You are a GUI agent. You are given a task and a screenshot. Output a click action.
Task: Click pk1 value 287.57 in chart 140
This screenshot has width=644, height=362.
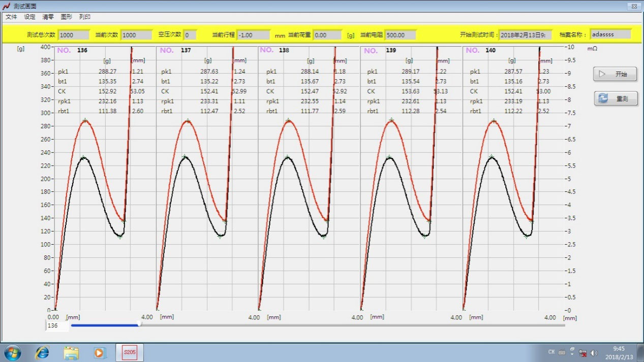[x=512, y=72]
